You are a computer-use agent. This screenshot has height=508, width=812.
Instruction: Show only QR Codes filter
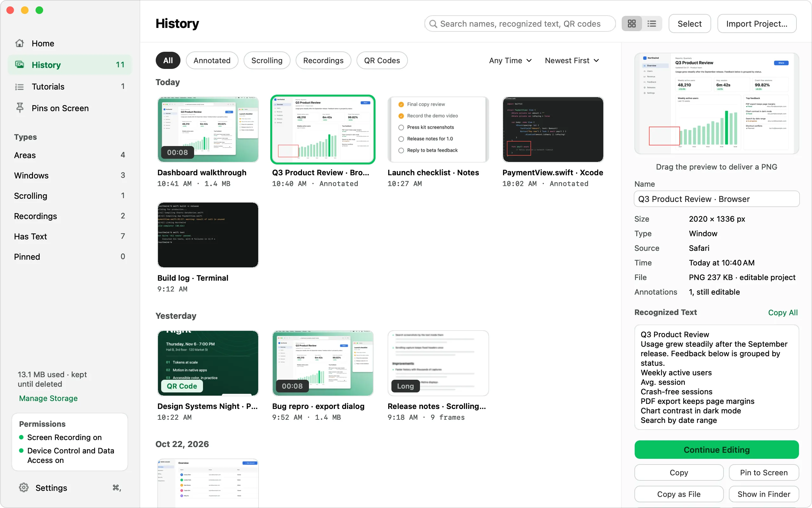click(x=382, y=60)
